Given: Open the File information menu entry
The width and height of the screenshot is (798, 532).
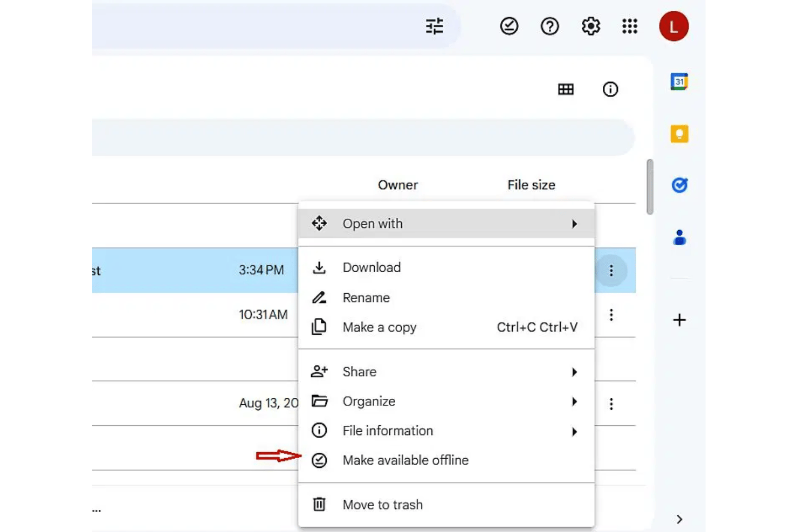Looking at the screenshot, I should click(446, 431).
